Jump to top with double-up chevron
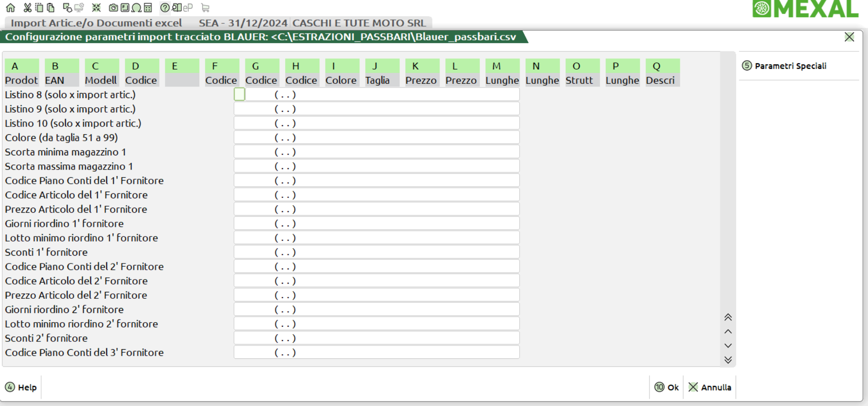Screen dimensions: 868x406 (x=728, y=317)
